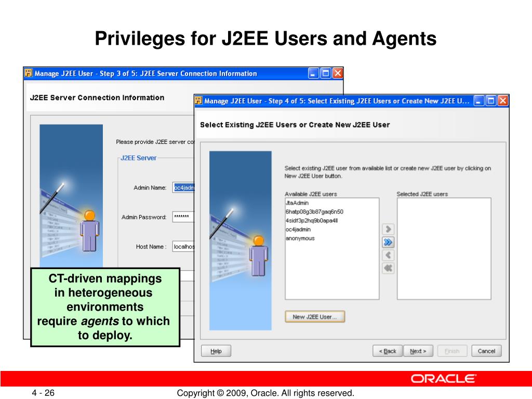Image resolution: width=532 pixels, height=399 pixels.
Task: Click the Selected J2EE users label
Action: 422,194
